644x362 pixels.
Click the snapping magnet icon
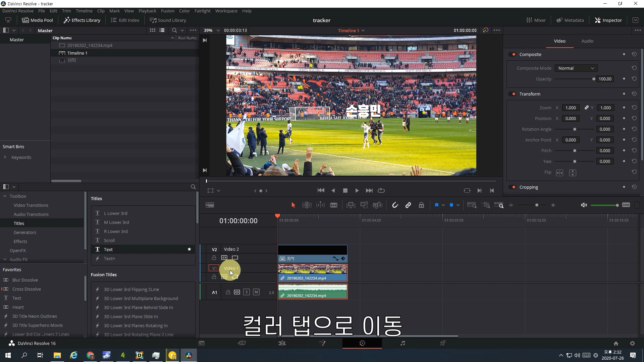point(395,205)
